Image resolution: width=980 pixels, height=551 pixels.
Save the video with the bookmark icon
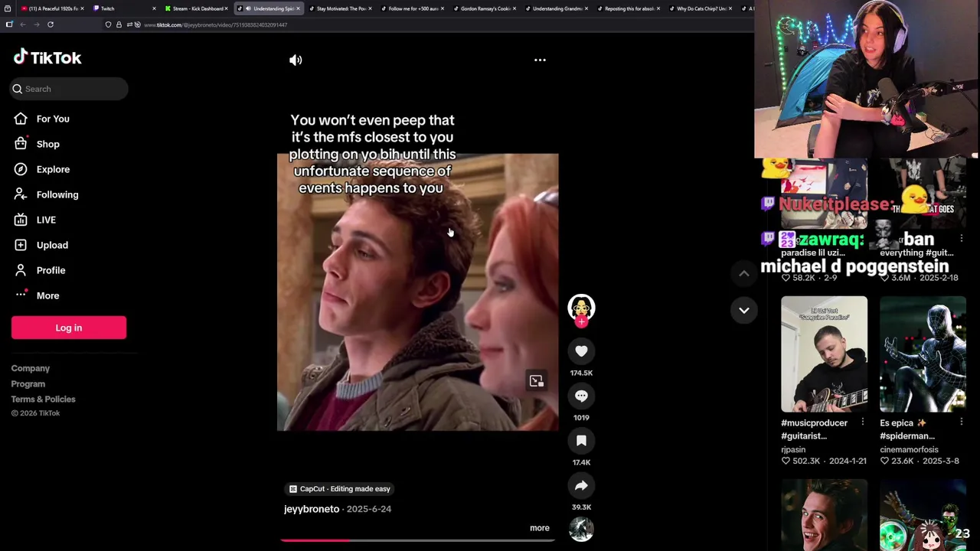pos(581,441)
